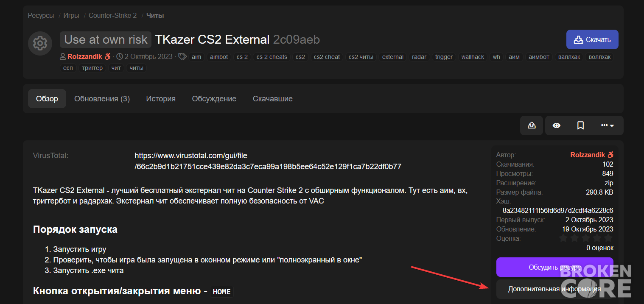Select the wallhack tag
This screenshot has width=644, height=304.
click(473, 57)
